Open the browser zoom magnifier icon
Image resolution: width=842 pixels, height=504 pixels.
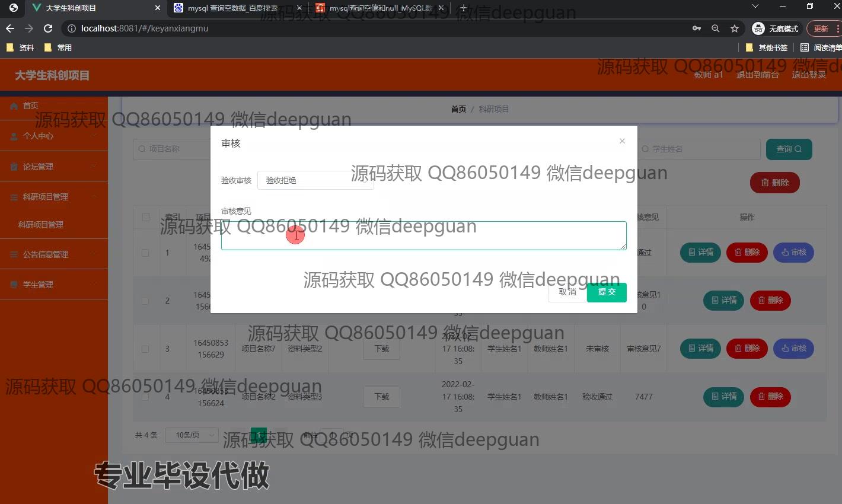tap(716, 28)
